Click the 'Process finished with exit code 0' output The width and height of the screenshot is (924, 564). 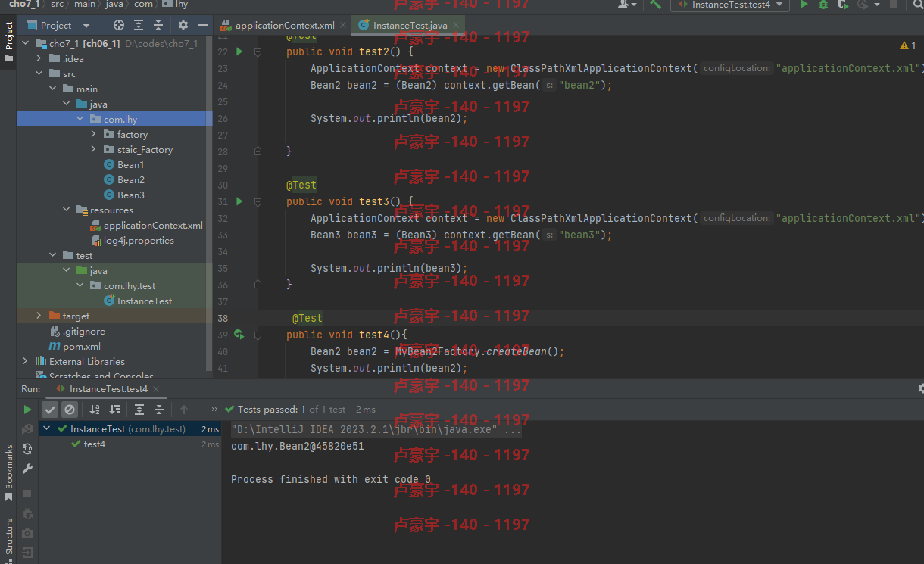(331, 479)
